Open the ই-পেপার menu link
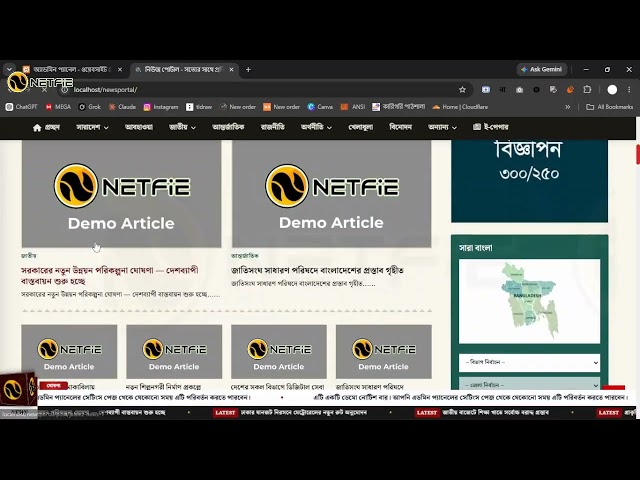640x480 pixels. click(x=491, y=127)
